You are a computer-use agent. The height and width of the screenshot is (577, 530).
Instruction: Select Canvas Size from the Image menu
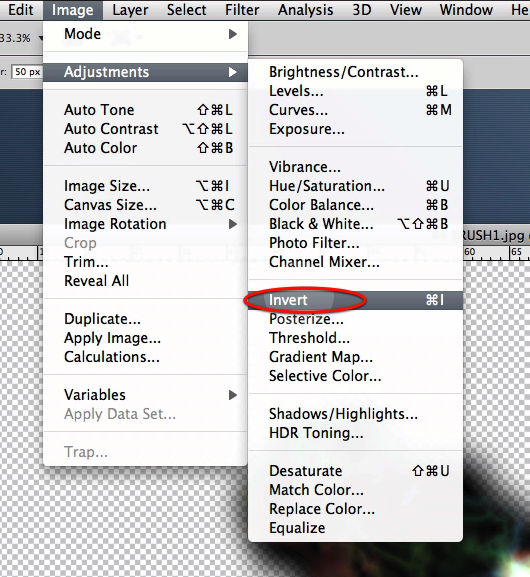click(145, 205)
